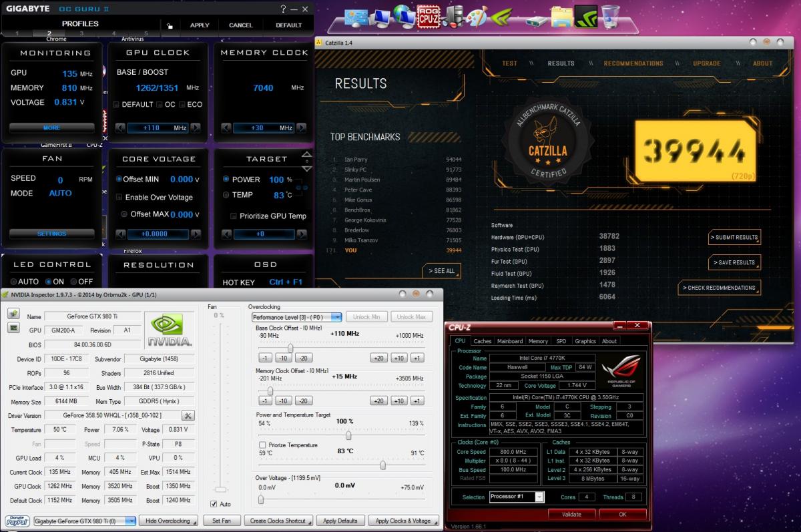Adjust the Power and Temperature Target slider handle
The height and width of the screenshot is (532, 801).
(x=348, y=435)
